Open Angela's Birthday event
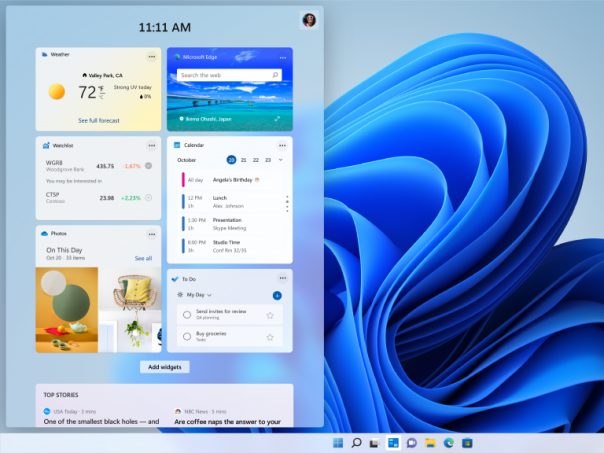The width and height of the screenshot is (604, 453). [x=232, y=180]
